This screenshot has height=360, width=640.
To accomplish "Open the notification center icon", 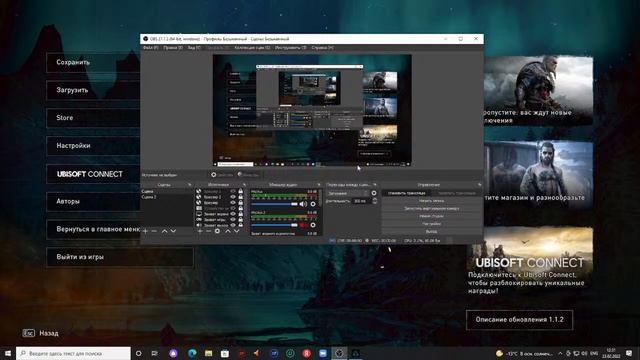I will 629,353.
